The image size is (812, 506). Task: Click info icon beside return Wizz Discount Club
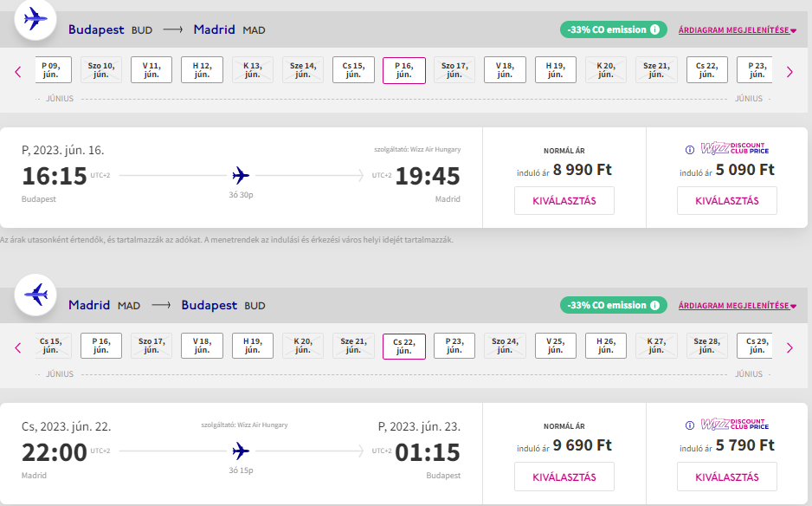[689, 425]
